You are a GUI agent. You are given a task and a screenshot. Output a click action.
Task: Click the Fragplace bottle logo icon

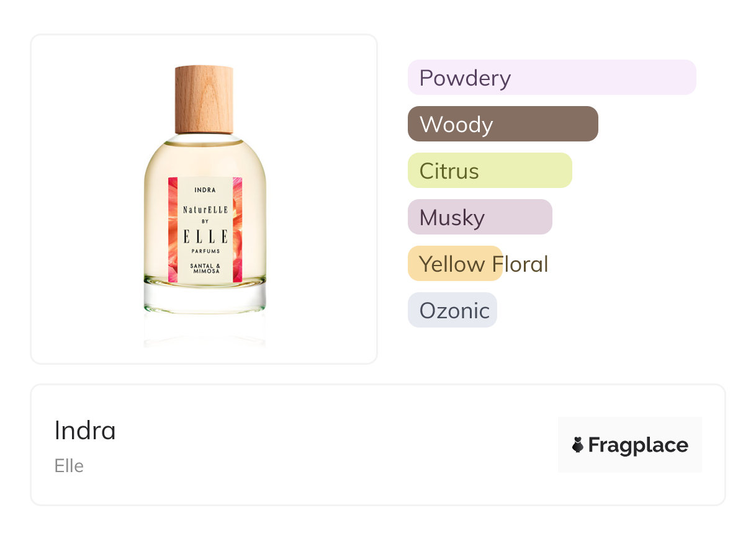point(578,445)
